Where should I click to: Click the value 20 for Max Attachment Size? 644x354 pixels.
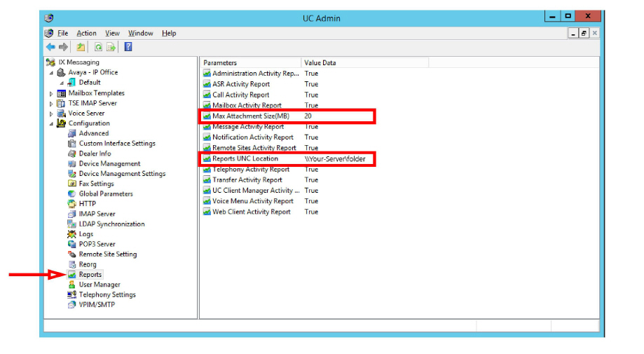[308, 116]
